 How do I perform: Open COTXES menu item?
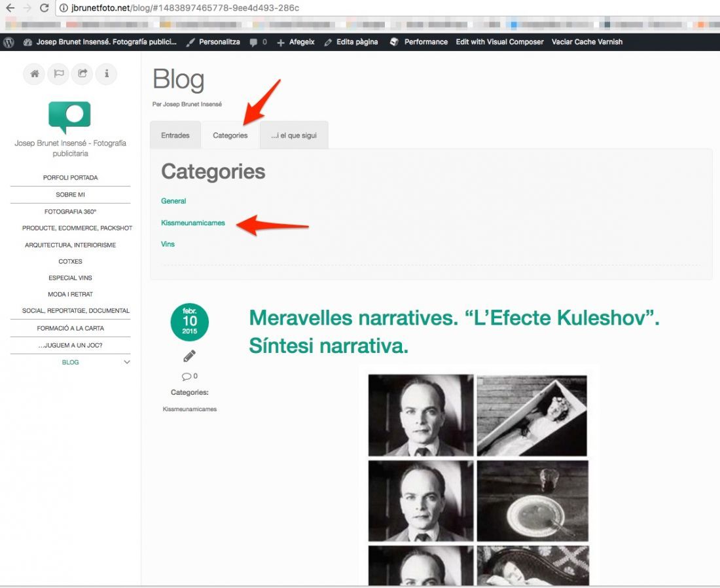click(x=70, y=261)
